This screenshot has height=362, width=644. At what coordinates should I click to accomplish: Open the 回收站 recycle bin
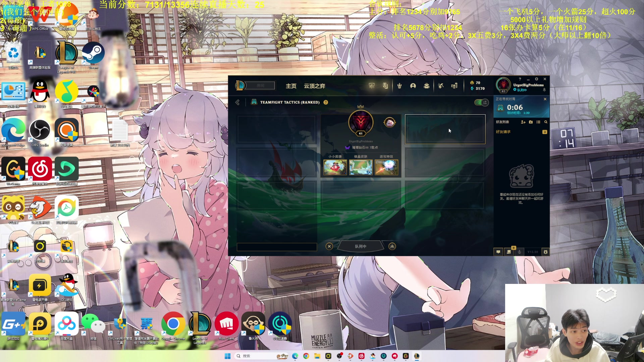(13, 56)
